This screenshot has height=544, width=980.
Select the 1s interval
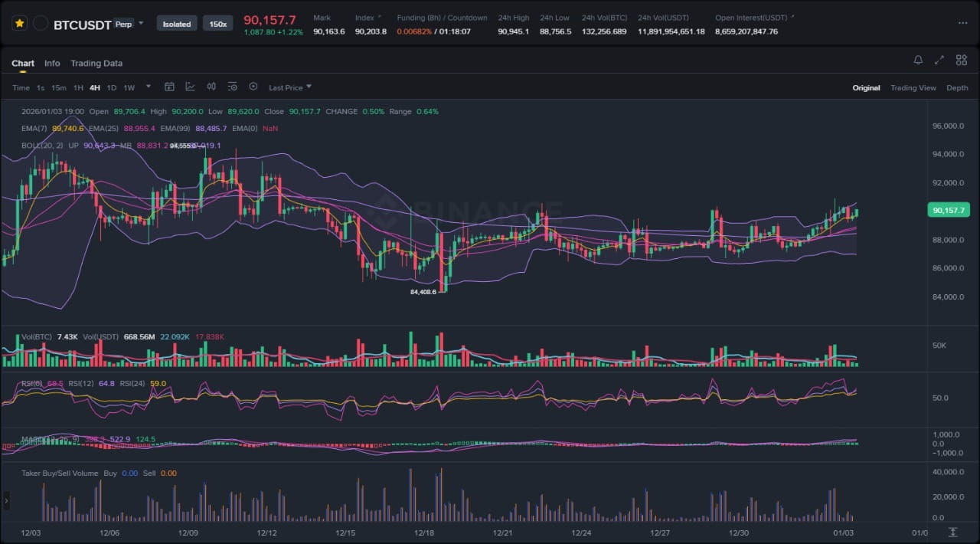click(41, 87)
